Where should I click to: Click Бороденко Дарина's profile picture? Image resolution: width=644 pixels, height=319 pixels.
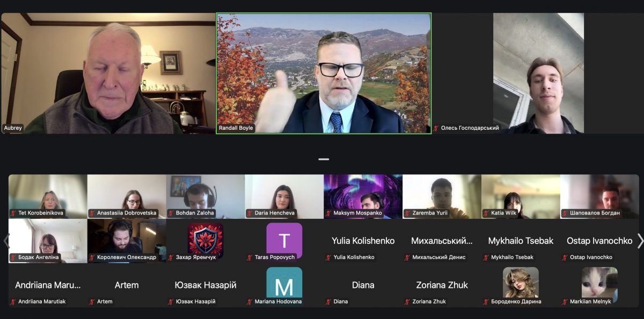(521, 283)
